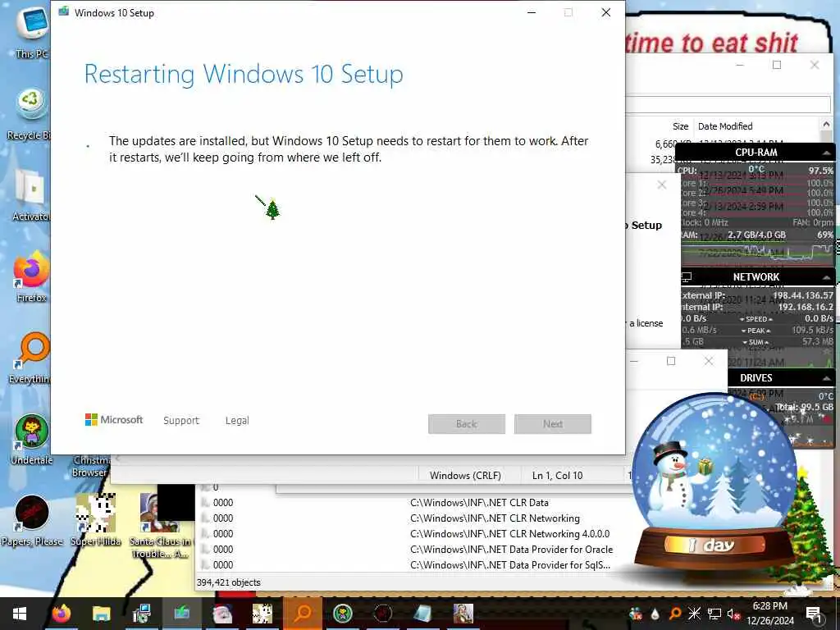Open the Recycle Bin desktop icon
Image resolution: width=840 pixels, height=630 pixels.
pyautogui.click(x=30, y=113)
